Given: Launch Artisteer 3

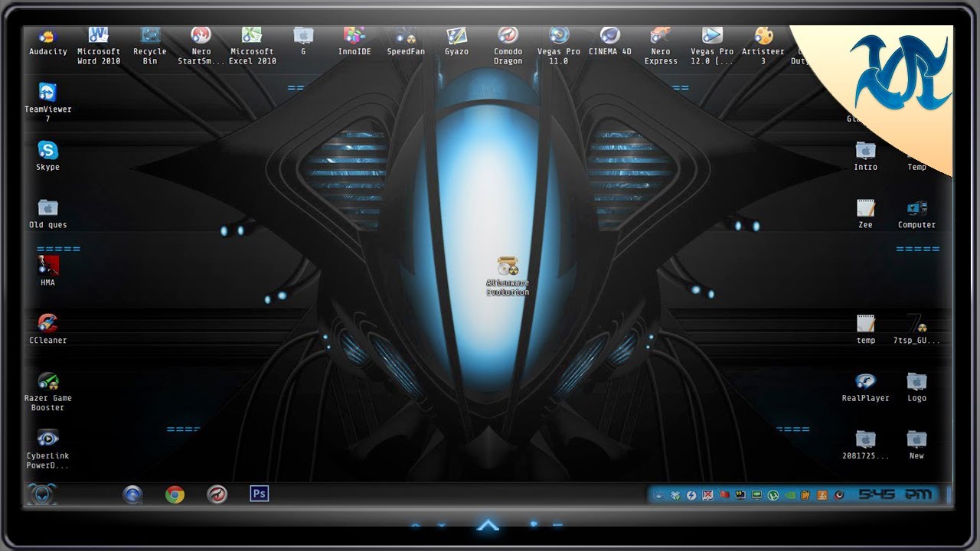Looking at the screenshot, I should 763,45.
